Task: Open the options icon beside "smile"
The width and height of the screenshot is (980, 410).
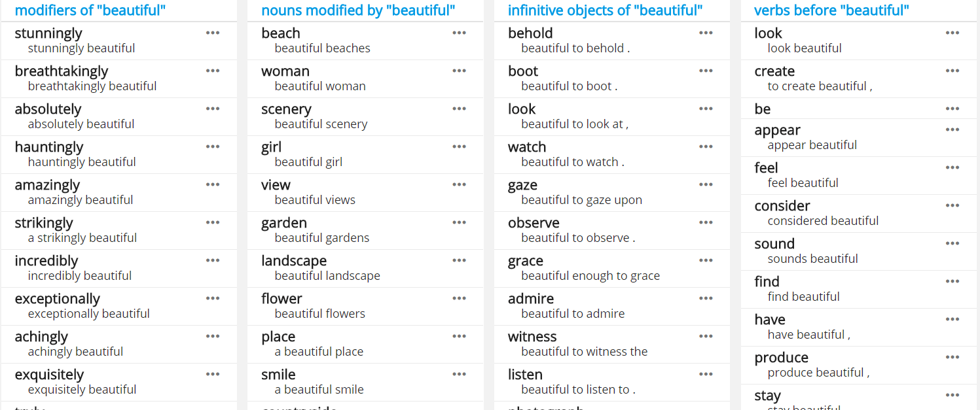Action: click(459, 373)
